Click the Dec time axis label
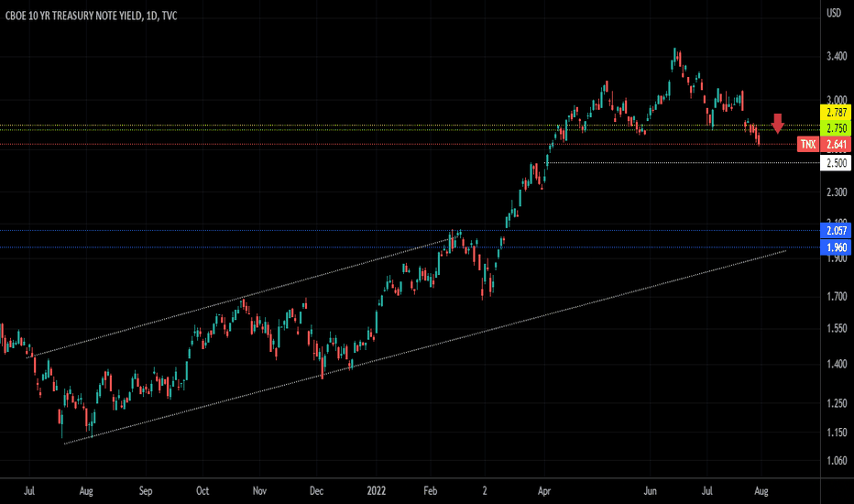This screenshot has height=504, width=854. (x=316, y=491)
